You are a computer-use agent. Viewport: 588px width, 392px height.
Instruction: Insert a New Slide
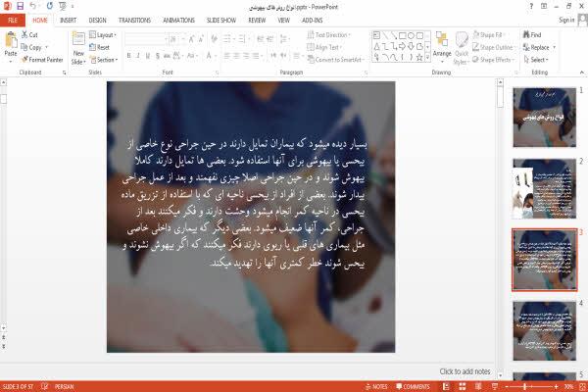pyautogui.click(x=78, y=48)
